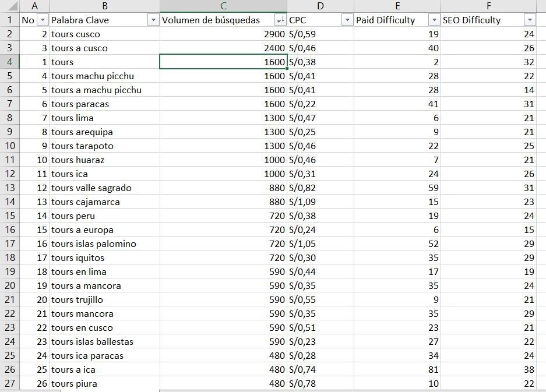Viewport: 546px width, 392px height.
Task: Select column E header
Action: coord(397,6)
